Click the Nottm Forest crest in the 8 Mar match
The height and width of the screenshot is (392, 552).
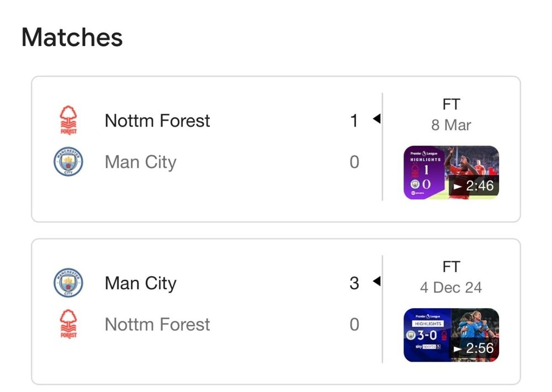(x=68, y=120)
